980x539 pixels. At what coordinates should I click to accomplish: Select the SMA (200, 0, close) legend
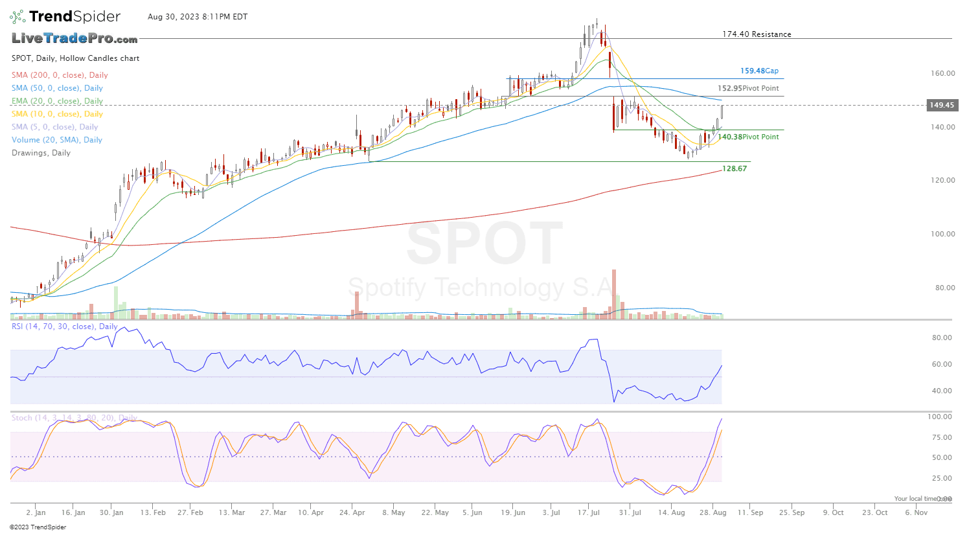60,75
